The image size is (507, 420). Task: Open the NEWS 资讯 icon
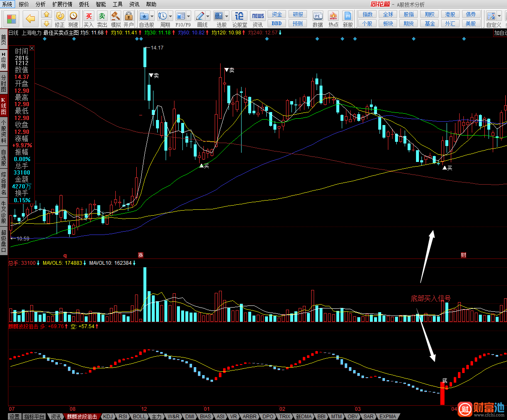tap(258, 16)
